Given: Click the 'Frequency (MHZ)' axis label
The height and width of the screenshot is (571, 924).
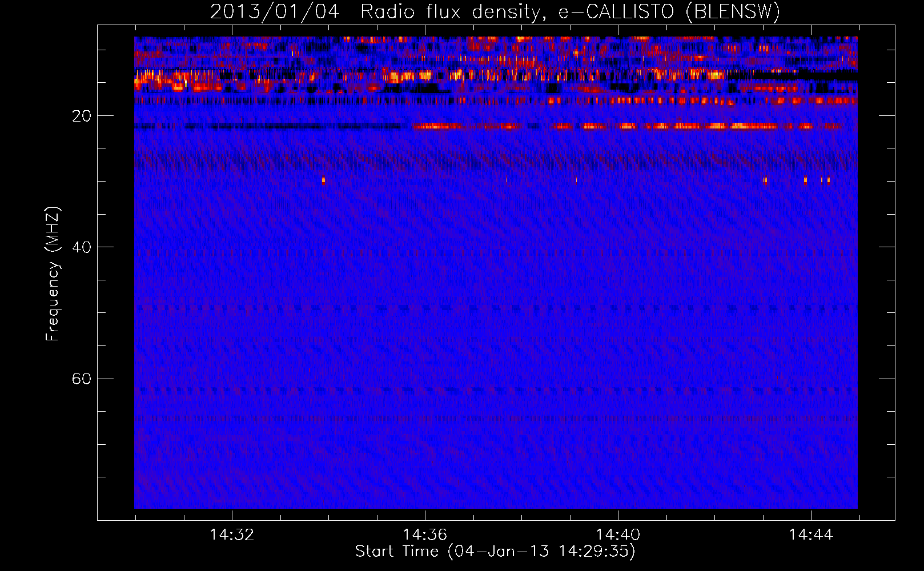Looking at the screenshot, I should click(53, 274).
